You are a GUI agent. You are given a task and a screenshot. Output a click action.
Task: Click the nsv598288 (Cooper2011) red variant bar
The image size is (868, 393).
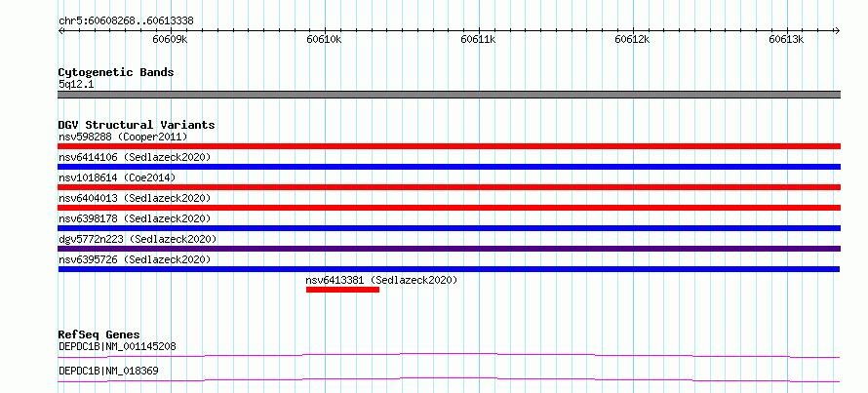pos(449,146)
